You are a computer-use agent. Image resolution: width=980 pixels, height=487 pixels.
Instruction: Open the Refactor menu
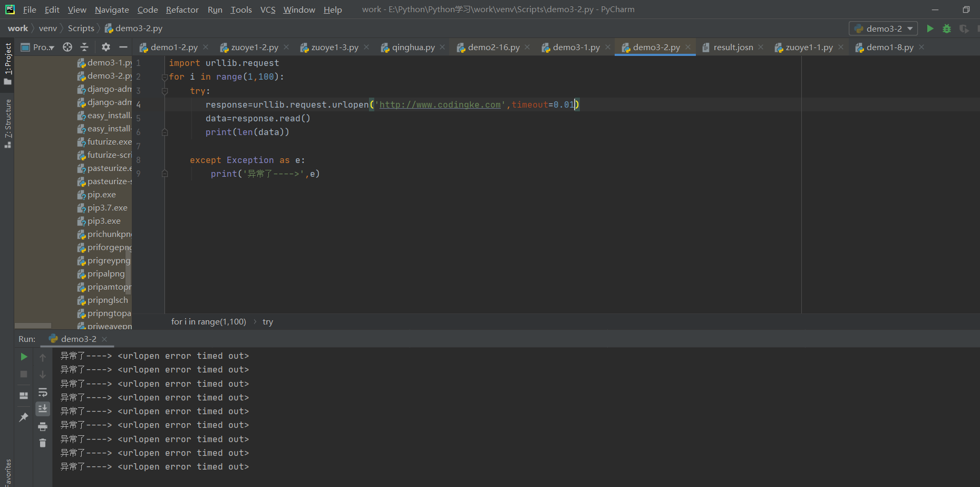[182, 9]
